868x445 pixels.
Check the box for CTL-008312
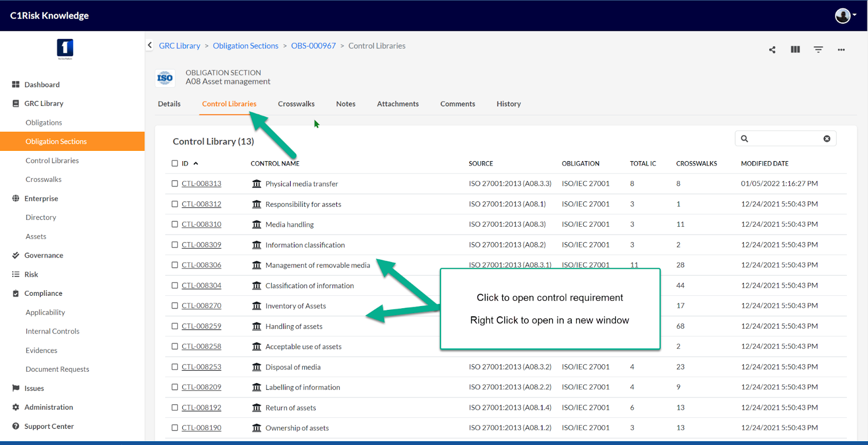click(175, 204)
